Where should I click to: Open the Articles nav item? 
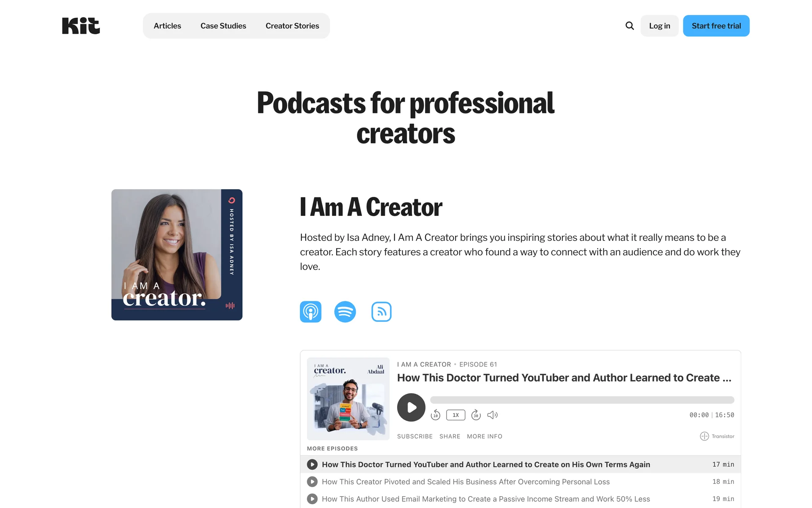(x=167, y=26)
